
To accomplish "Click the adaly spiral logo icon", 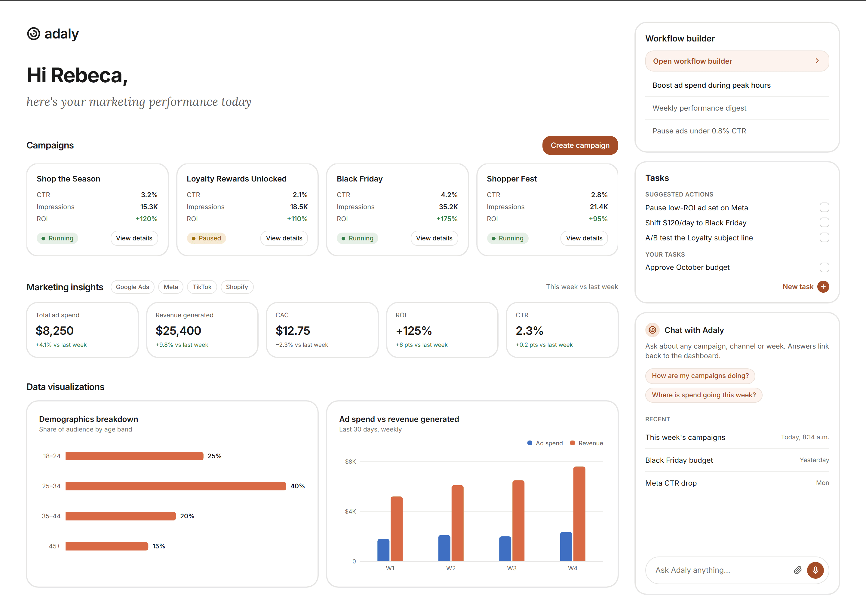I will (33, 34).
